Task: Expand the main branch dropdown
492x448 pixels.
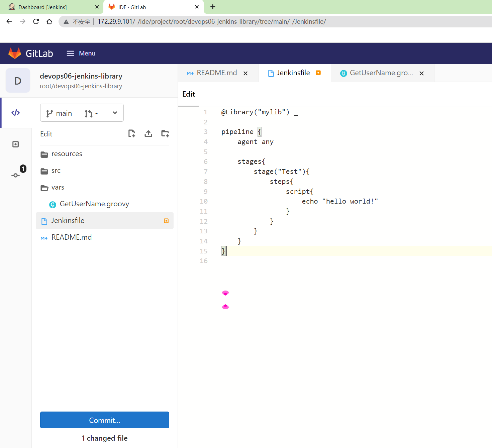Action: pos(82,113)
